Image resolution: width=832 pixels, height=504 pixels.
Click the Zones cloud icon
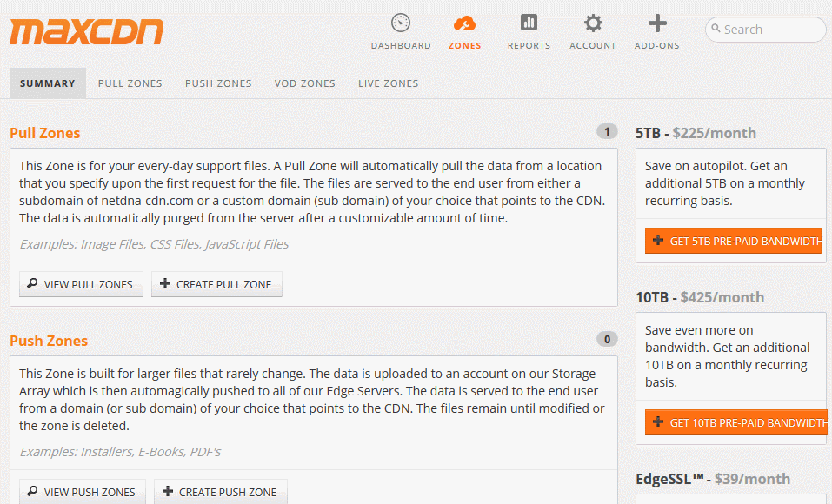click(x=464, y=23)
